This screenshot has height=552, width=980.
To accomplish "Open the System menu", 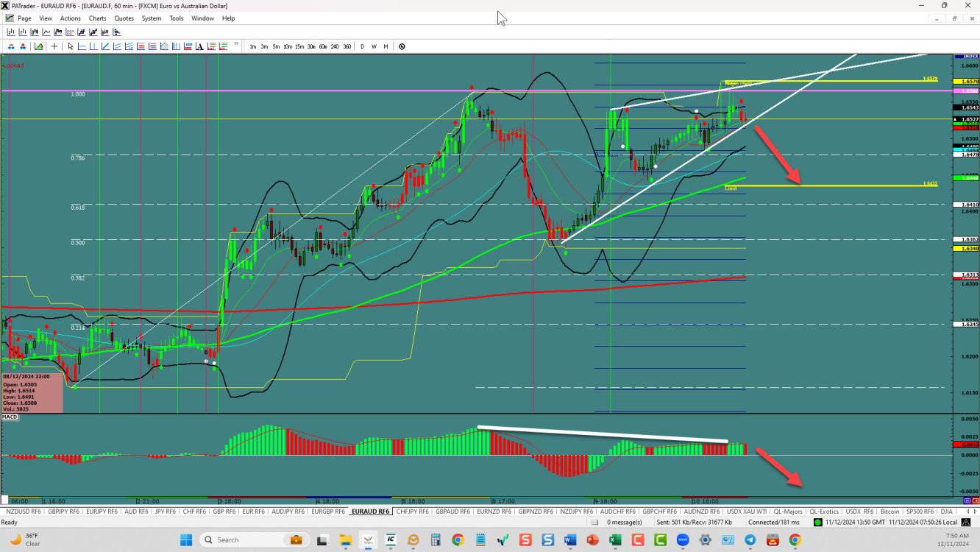I will pos(152,18).
